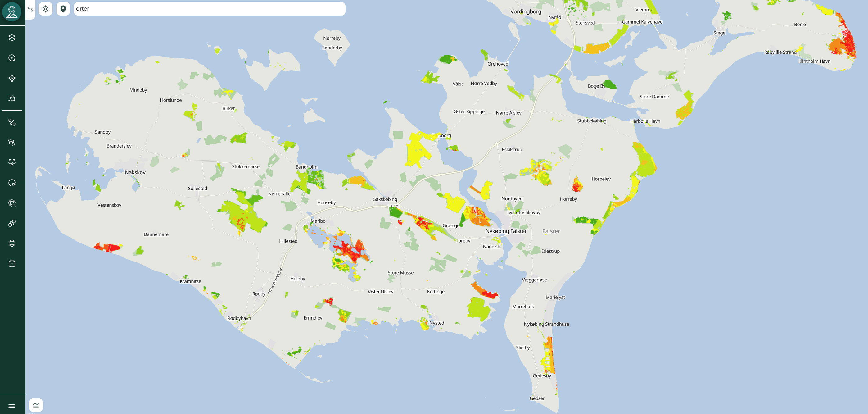This screenshot has width=868, height=414.
Task: Click the Marielyst label
Action: [x=555, y=297]
